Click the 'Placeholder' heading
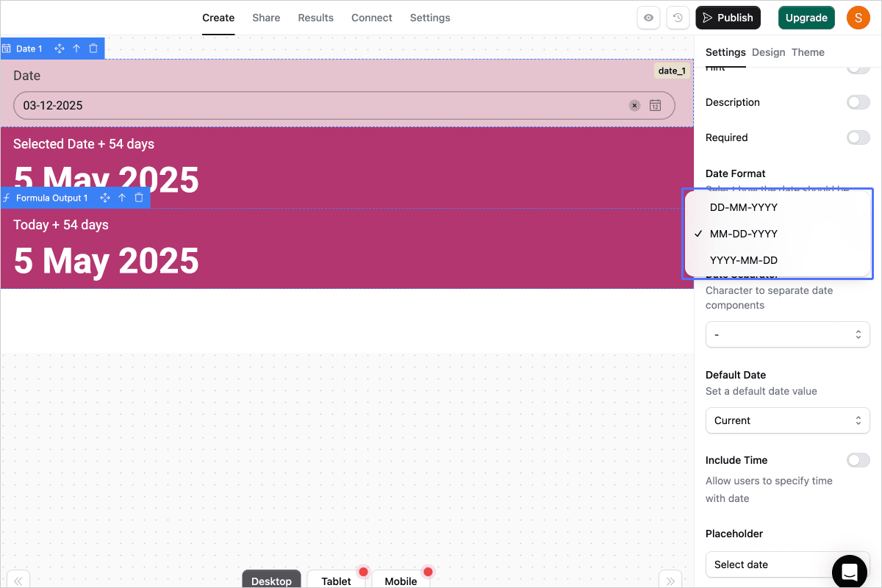882x588 pixels. click(734, 534)
